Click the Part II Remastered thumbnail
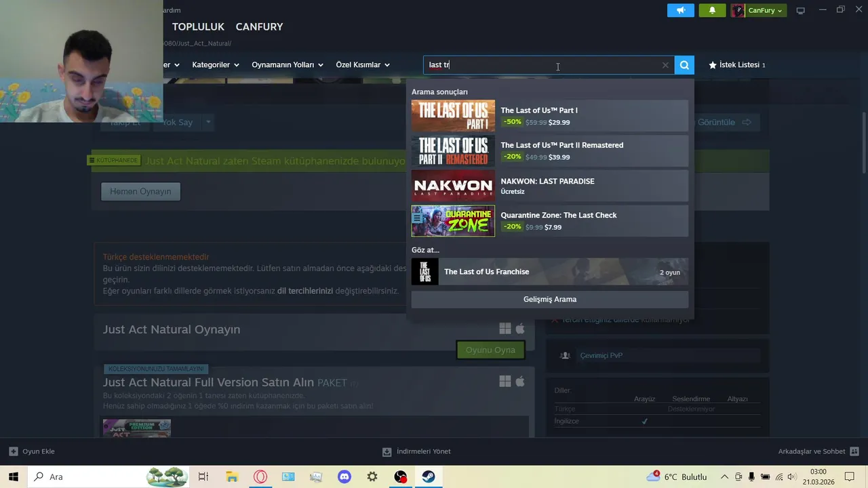Screen dimensions: 868x488 coord(453,150)
